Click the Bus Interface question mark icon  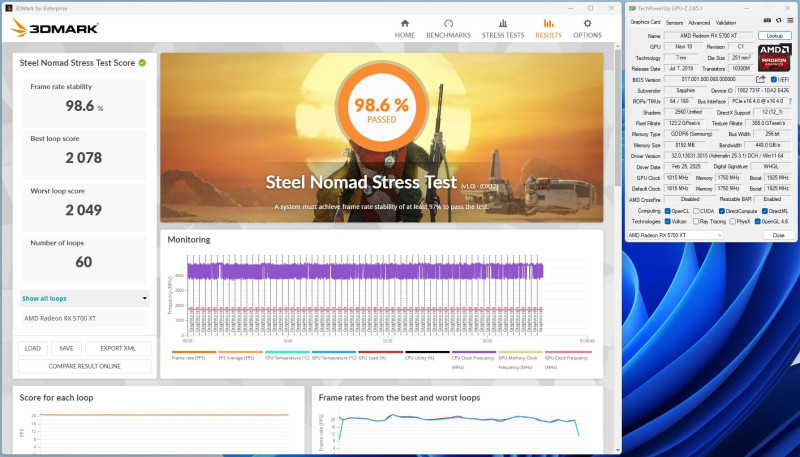point(790,101)
